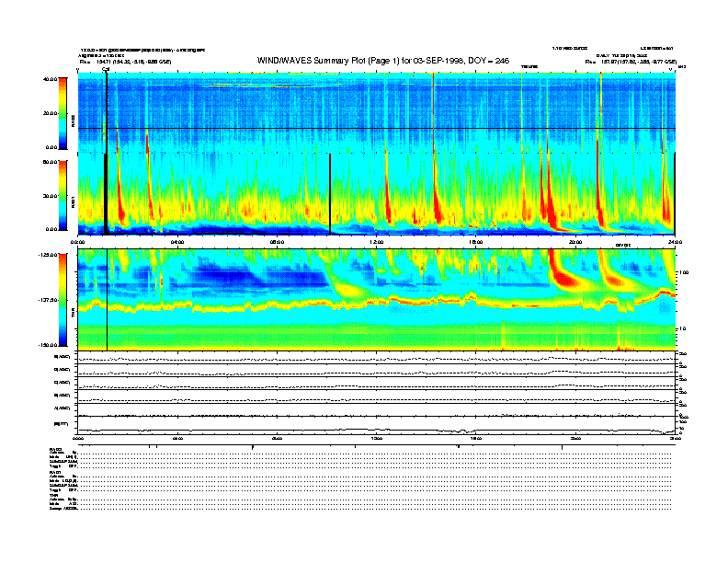Click the red burst near 21:00 in TNR panel
Viewport: 728px width, 563px height.
[612, 280]
